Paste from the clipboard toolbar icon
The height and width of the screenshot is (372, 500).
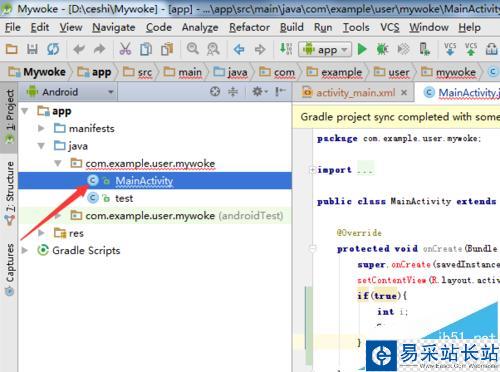(167, 49)
